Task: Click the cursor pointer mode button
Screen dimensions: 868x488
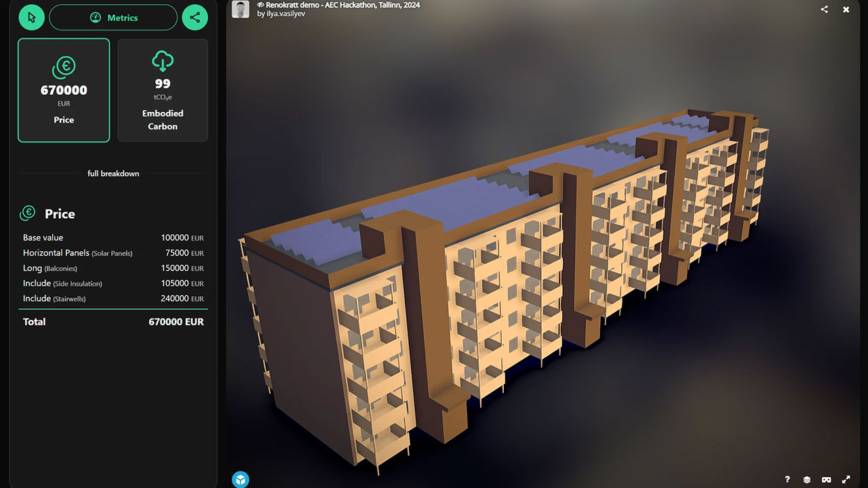Action: pos(31,18)
